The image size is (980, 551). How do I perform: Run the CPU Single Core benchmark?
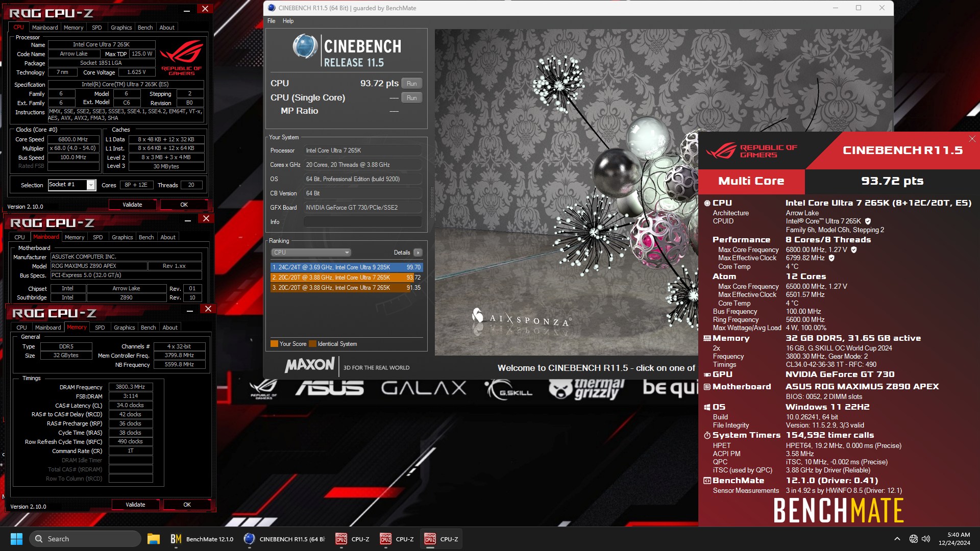412,98
